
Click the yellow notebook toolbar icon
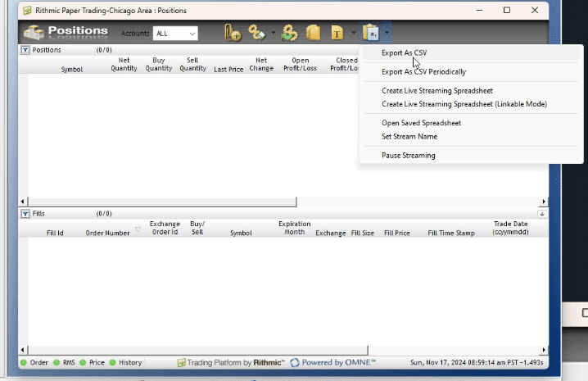tap(313, 33)
